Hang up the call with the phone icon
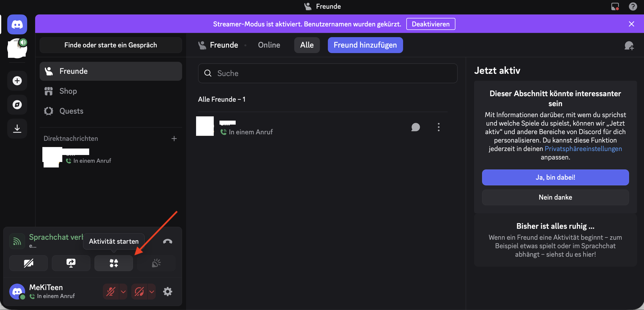 click(x=167, y=241)
